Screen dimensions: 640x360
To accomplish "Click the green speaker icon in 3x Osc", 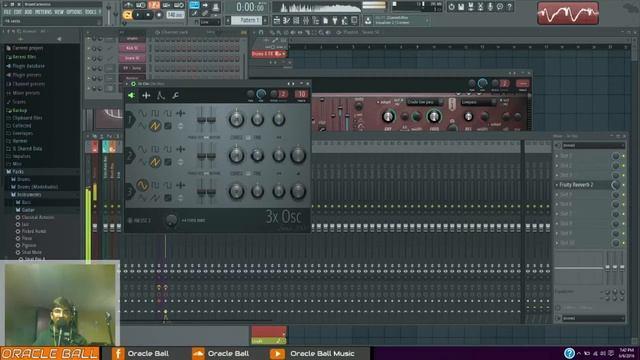I will pyautogui.click(x=131, y=96).
